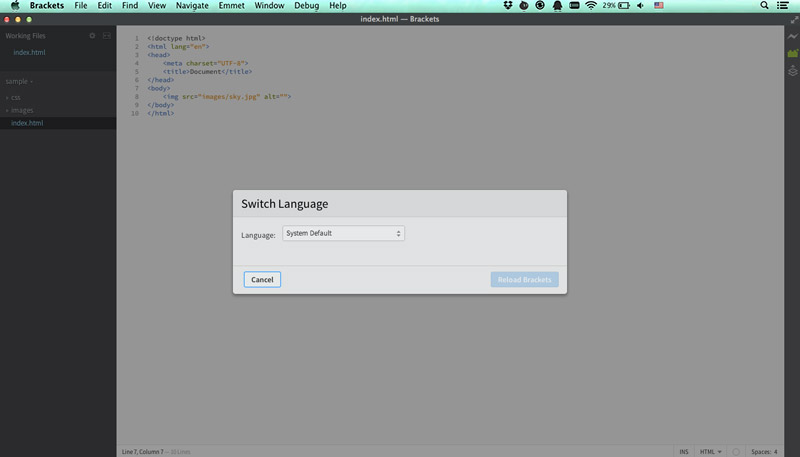
Task: Toggle INS insert mode in status bar
Action: (684, 451)
